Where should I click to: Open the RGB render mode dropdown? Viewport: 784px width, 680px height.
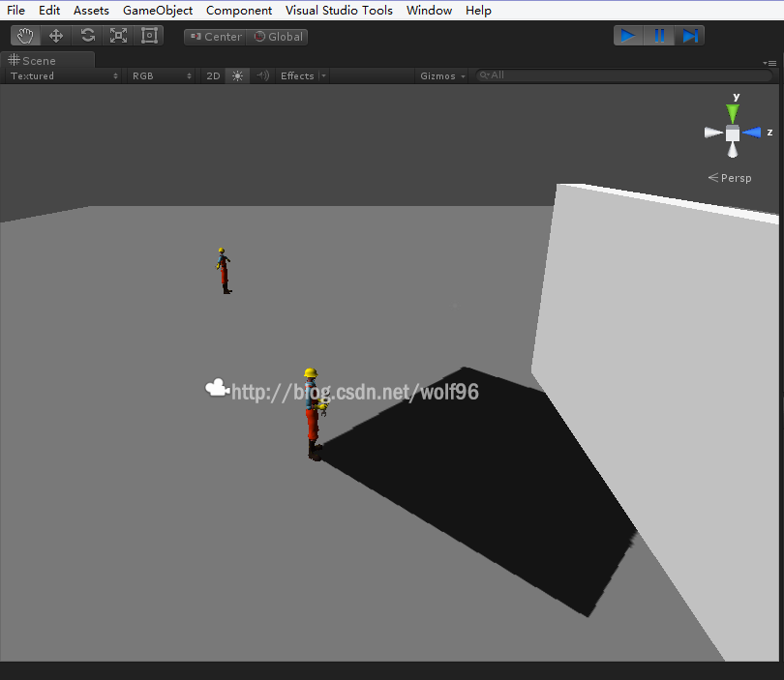tap(161, 76)
